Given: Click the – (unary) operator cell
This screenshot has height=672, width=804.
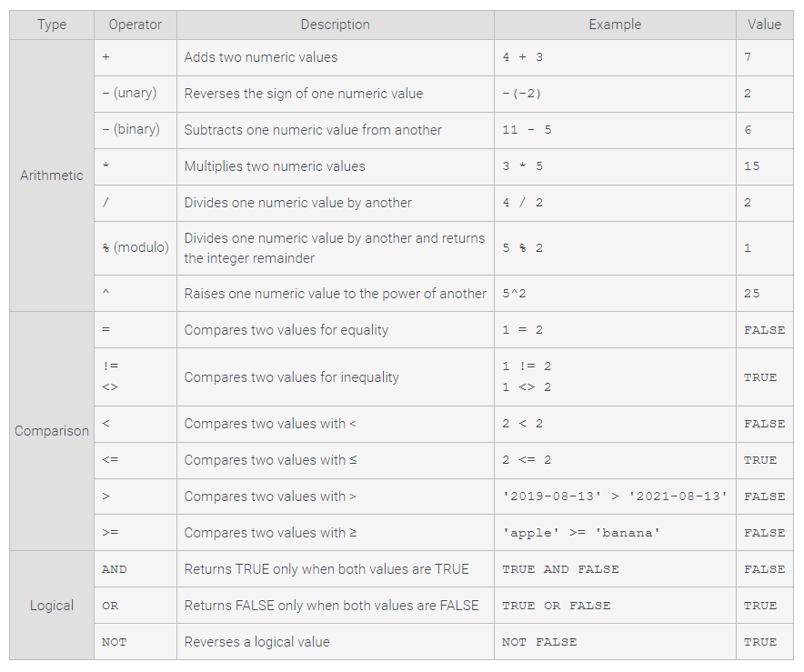Looking at the screenshot, I should (x=136, y=94).
